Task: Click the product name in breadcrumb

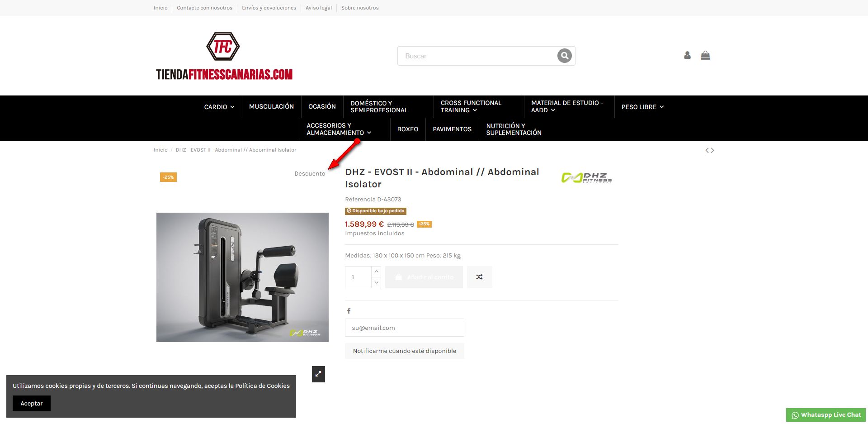Action: (236, 150)
